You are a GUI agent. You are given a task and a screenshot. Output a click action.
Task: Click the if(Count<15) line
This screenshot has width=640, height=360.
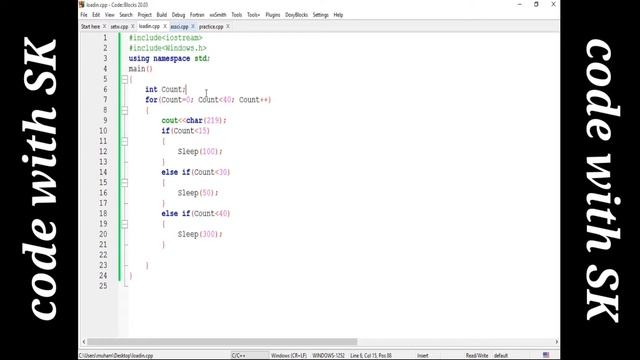[186, 131]
